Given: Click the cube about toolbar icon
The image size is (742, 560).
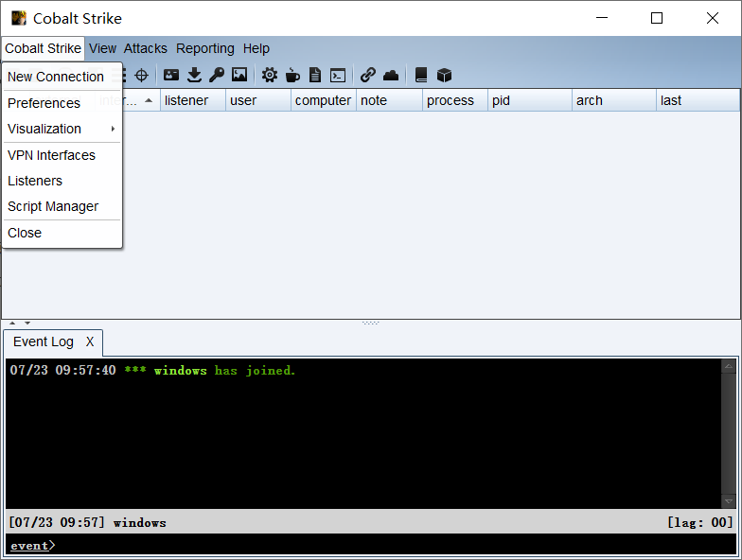Looking at the screenshot, I should coord(444,75).
